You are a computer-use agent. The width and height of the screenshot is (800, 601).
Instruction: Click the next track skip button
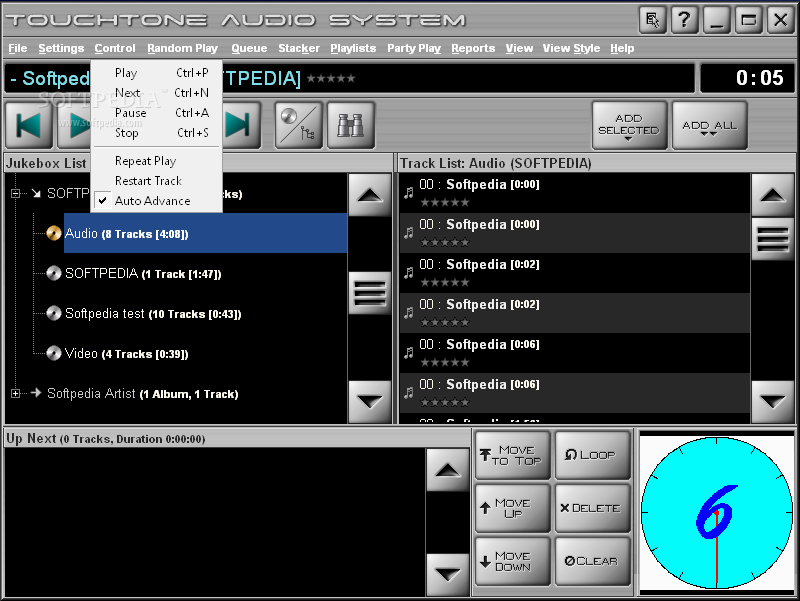coord(240,126)
